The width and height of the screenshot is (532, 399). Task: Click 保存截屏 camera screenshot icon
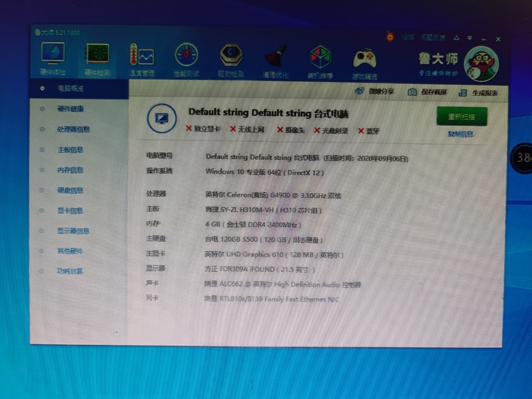click(x=427, y=92)
